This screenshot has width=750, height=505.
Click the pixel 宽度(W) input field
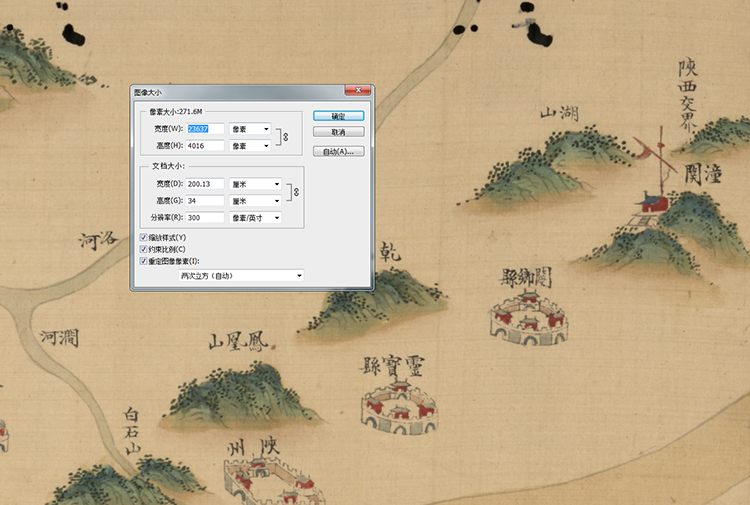tap(205, 129)
